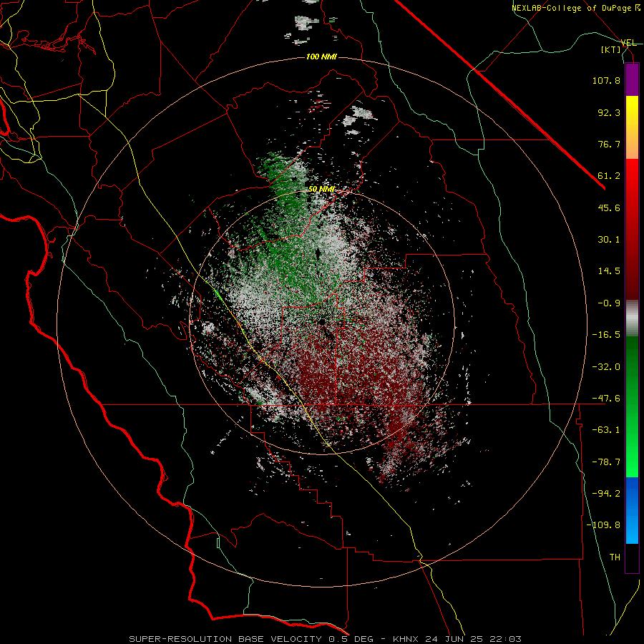Viewport: 644px width, 644px height.
Task: Click the Super-Resolution Base Velocity caption
Action: click(x=325, y=639)
